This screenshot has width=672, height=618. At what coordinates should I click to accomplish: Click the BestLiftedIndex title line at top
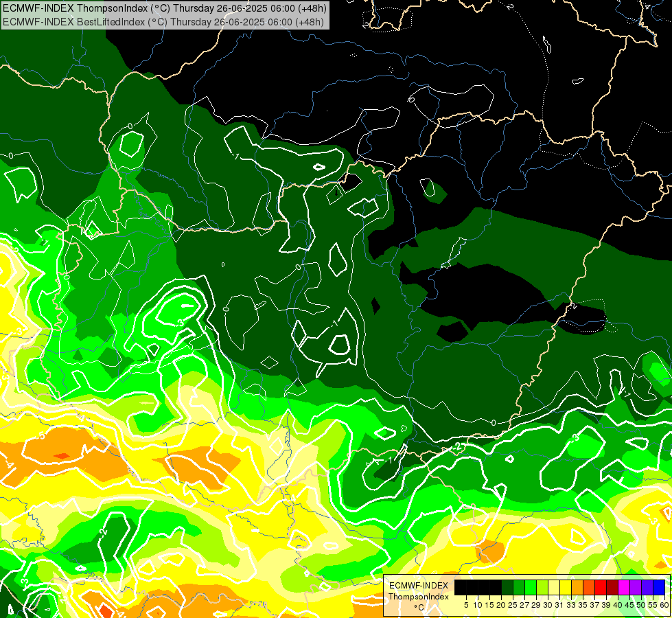pos(163,22)
